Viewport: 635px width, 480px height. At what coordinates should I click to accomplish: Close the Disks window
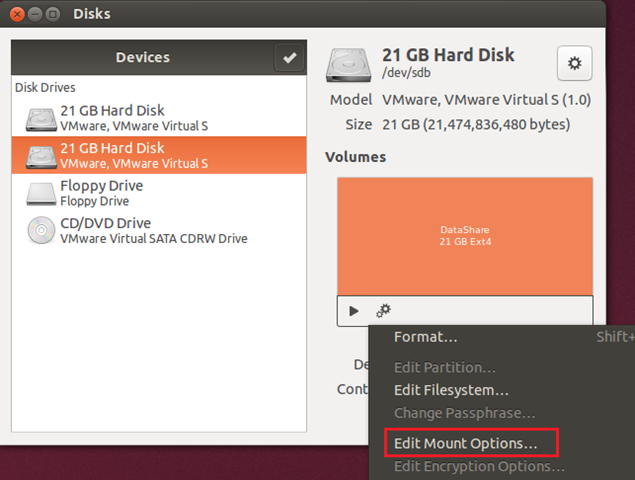tap(18, 15)
